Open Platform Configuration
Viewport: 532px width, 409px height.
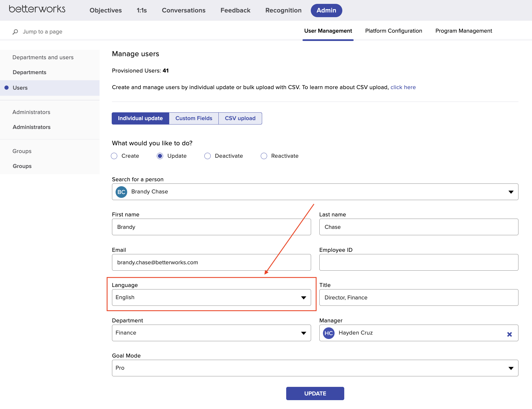393,31
